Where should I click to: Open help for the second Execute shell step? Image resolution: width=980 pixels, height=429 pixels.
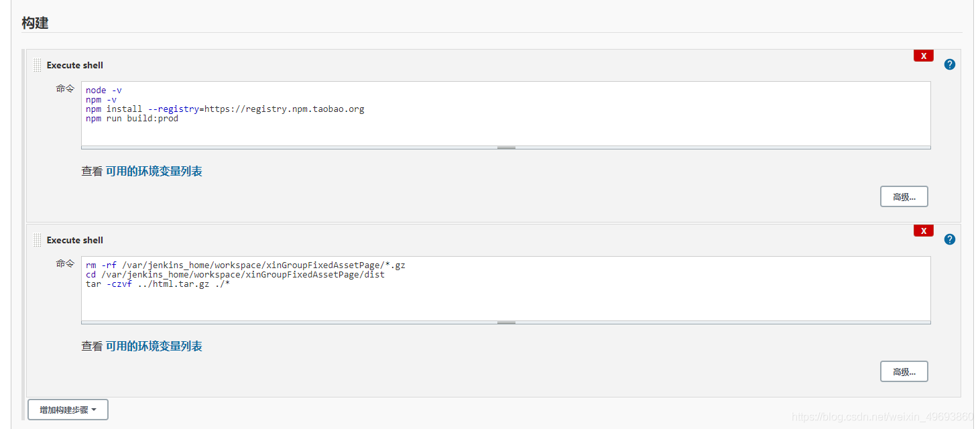[x=949, y=239]
